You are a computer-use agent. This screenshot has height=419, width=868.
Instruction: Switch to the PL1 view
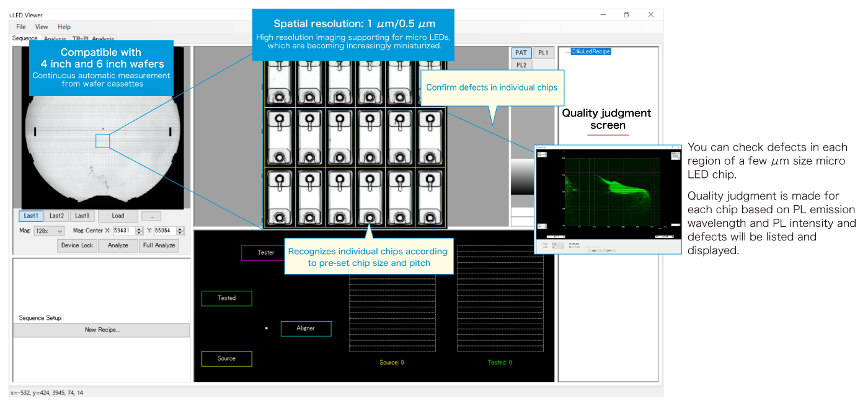[x=544, y=53]
